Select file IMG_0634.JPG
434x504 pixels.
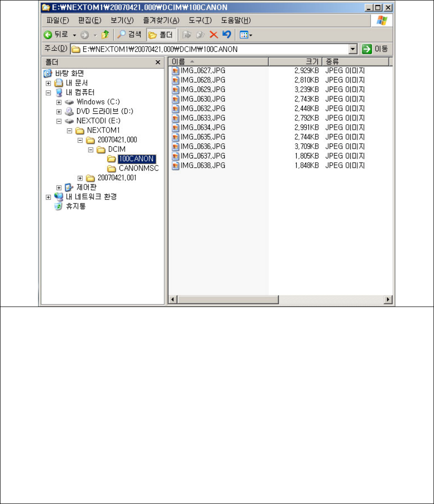pos(203,127)
